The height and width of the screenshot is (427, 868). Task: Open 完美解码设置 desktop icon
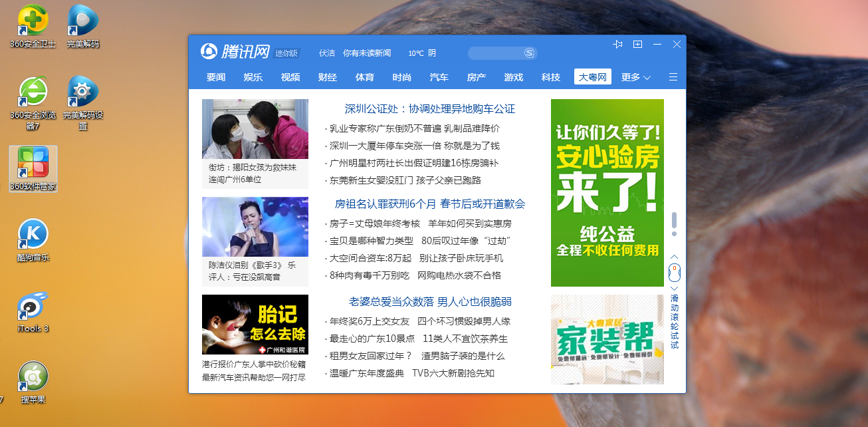83,103
